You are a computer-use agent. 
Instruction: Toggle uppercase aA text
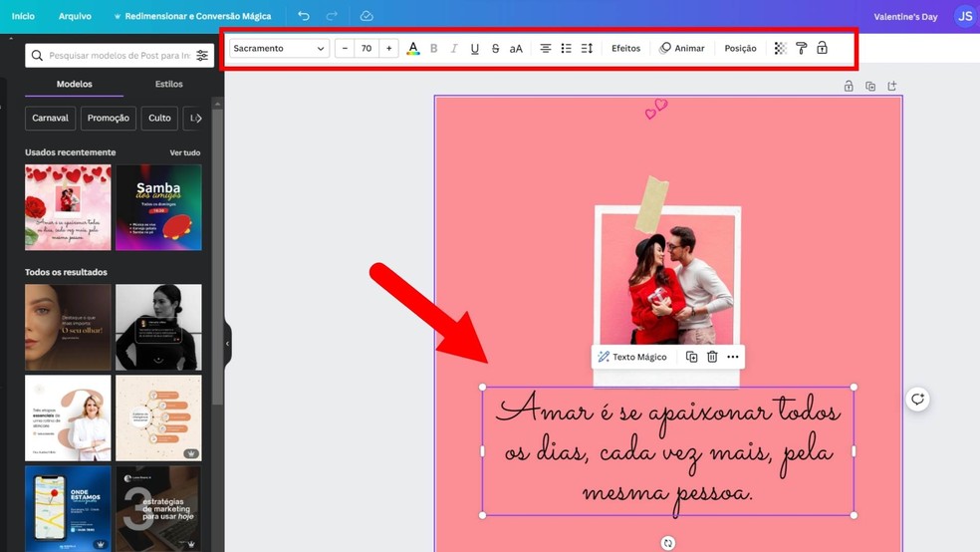(x=516, y=48)
